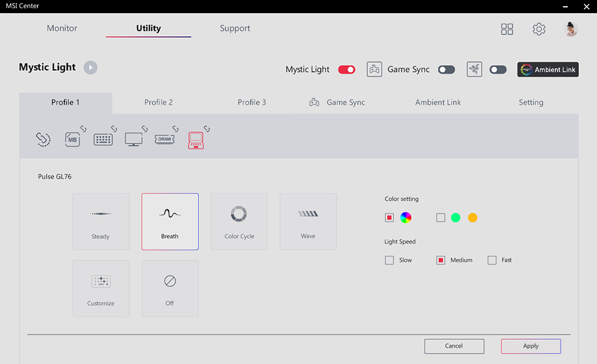597x364 pixels.
Task: Pick the green color swatch
Action: tap(455, 217)
